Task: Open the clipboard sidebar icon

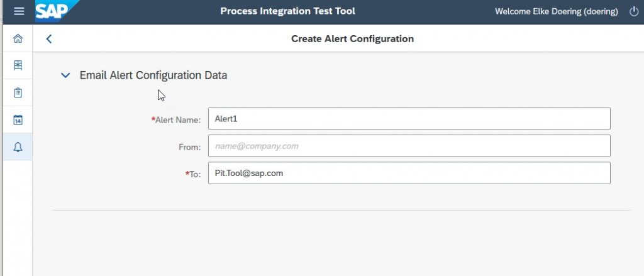Action: pyautogui.click(x=18, y=92)
